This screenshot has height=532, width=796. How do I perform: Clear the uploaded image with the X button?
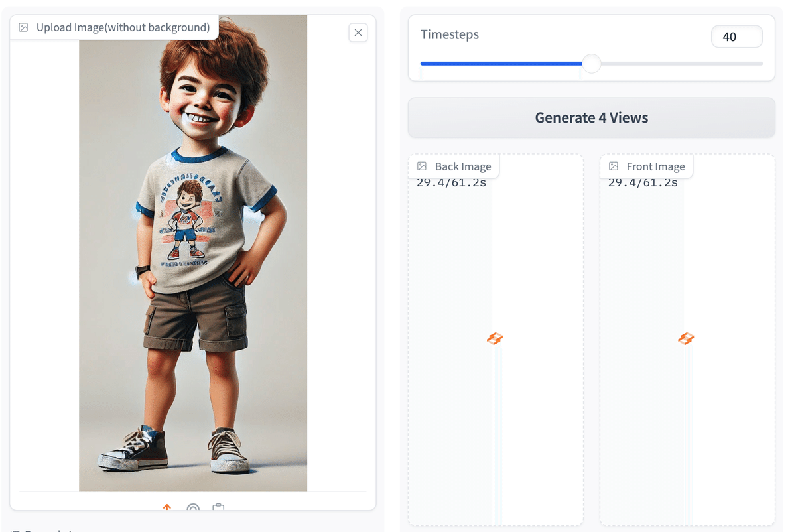coord(358,33)
